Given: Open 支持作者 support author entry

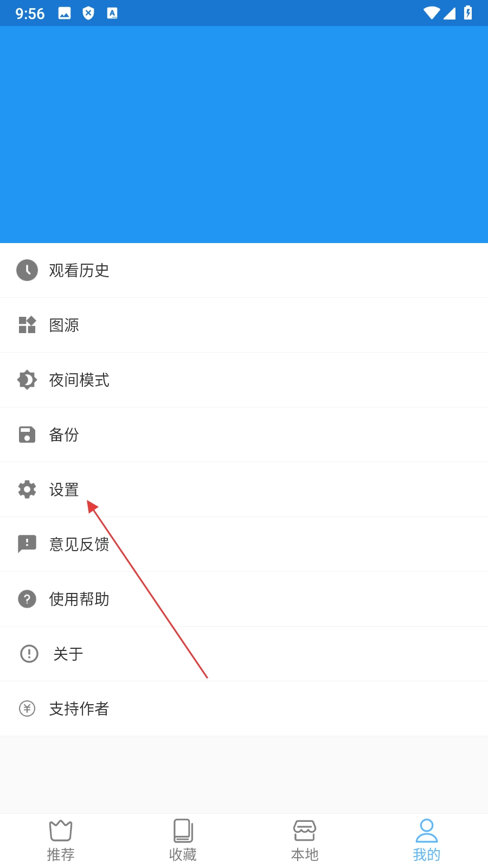Looking at the screenshot, I should coord(244,709).
